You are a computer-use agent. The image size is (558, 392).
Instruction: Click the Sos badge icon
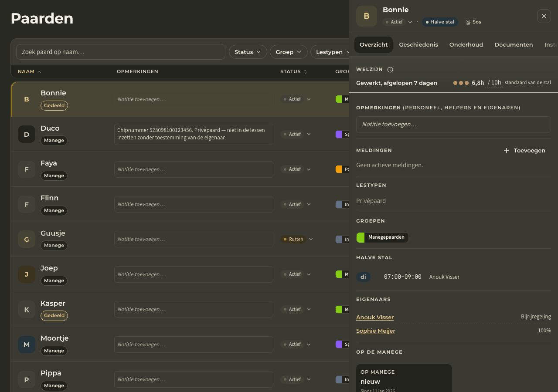tap(468, 22)
